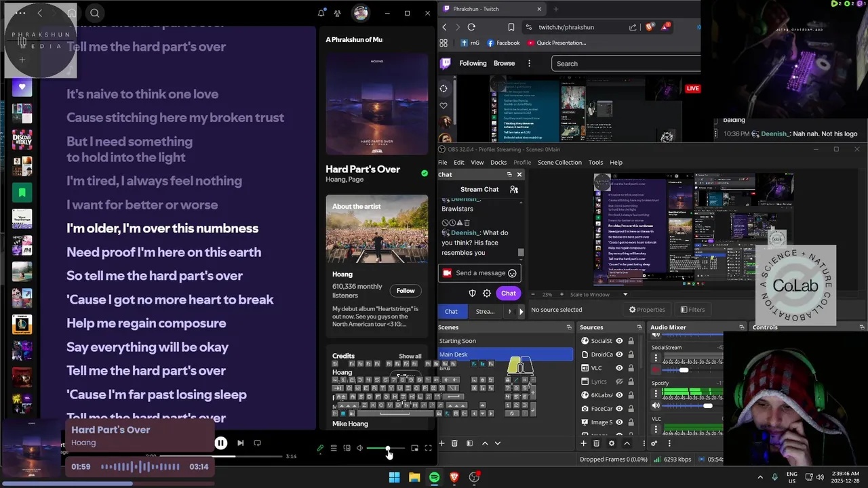Open Liked Songs heart playlist in sidebar
The width and height of the screenshot is (868, 488).
pos(22,87)
